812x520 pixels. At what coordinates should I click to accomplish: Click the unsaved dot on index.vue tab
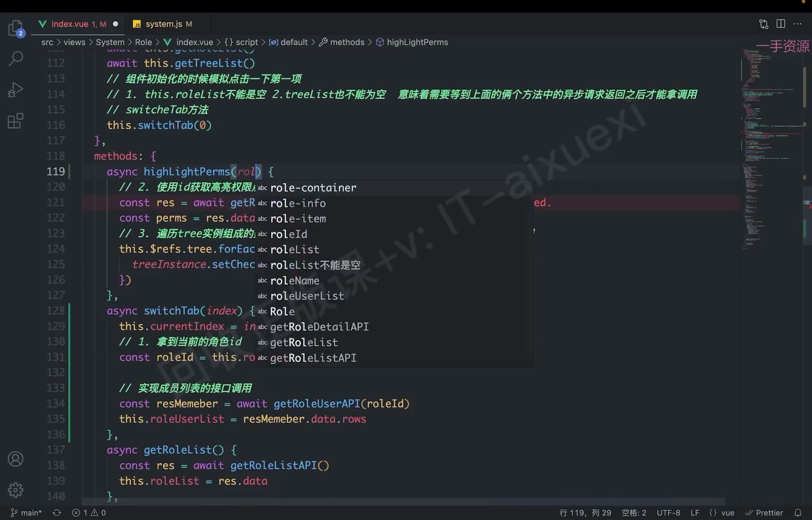(116, 24)
